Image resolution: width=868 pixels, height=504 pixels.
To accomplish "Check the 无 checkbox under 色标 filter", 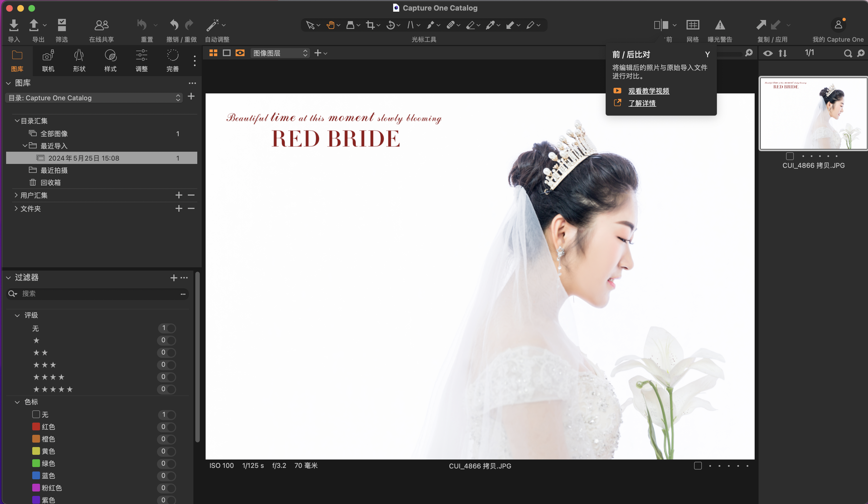I will click(36, 415).
